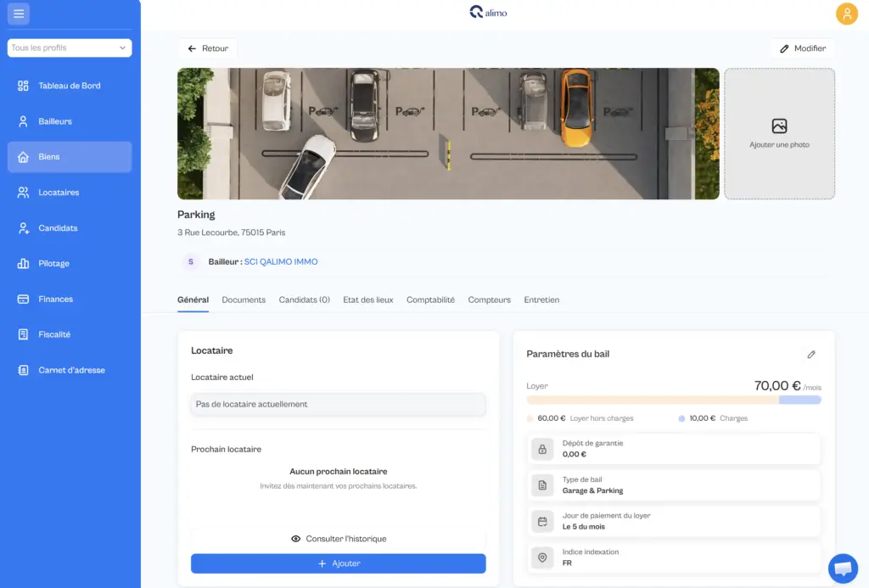Click the Indice indexation FR value
Image resolution: width=869 pixels, height=588 pixels.
click(567, 563)
